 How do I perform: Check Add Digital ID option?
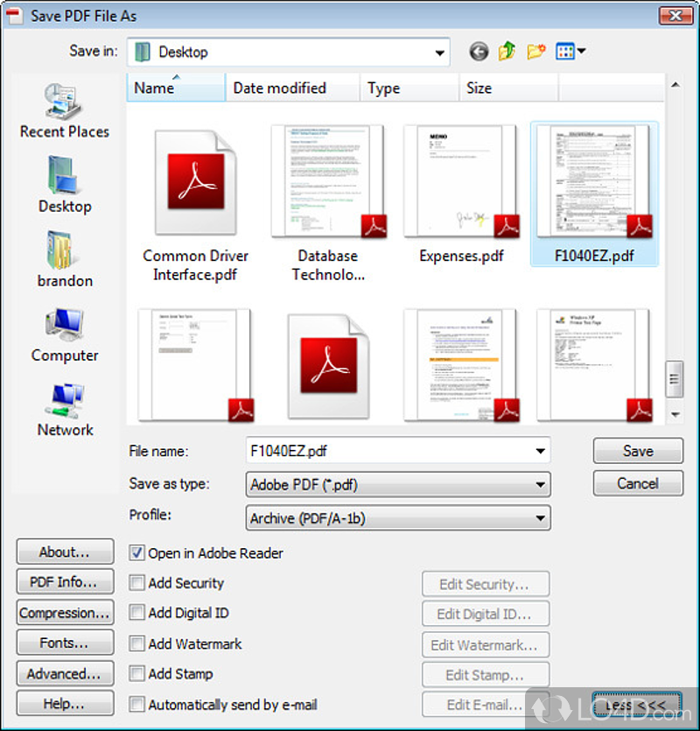click(x=137, y=613)
